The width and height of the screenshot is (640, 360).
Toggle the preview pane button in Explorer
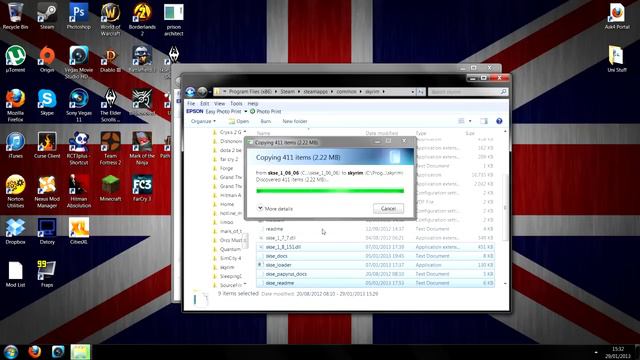(484, 121)
